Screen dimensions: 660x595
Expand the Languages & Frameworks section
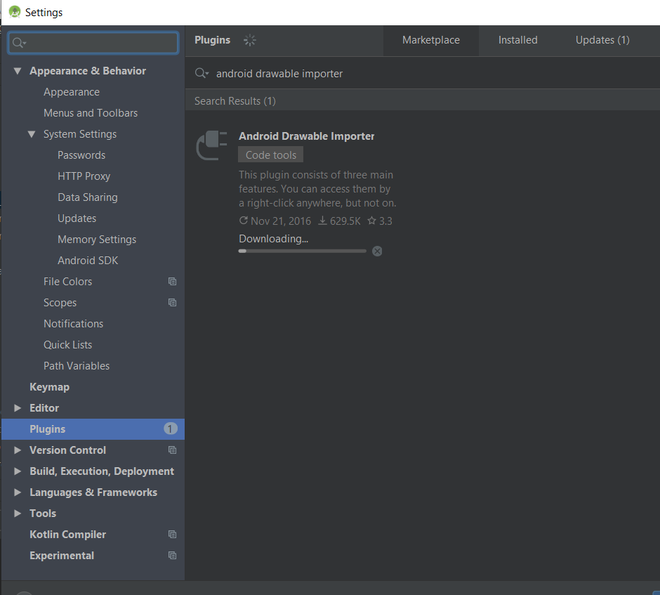(x=17, y=492)
